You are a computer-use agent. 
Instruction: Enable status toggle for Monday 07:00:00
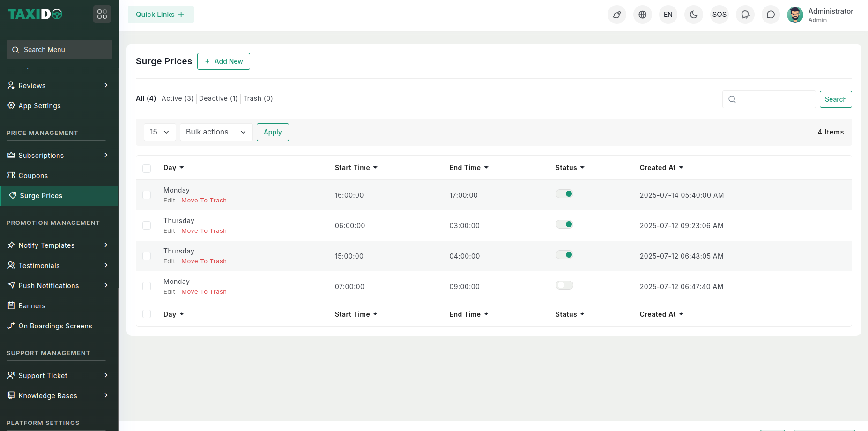coord(564,285)
